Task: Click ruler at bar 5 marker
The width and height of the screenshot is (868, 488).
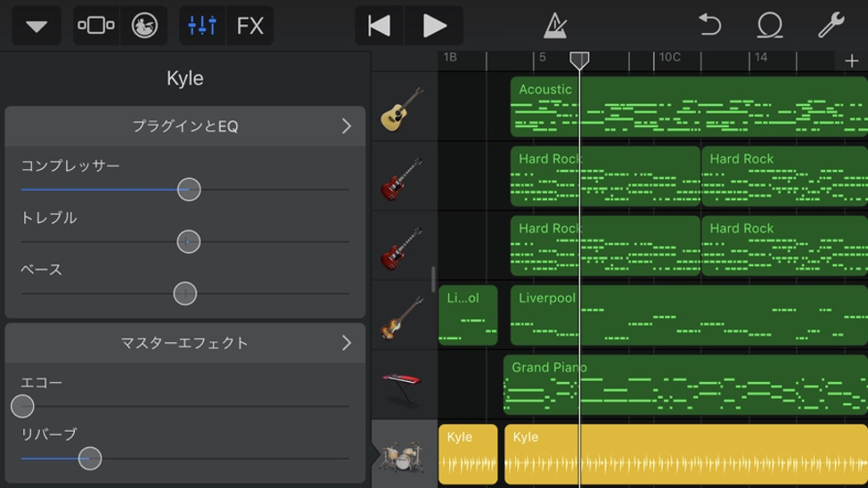Action: pos(543,57)
